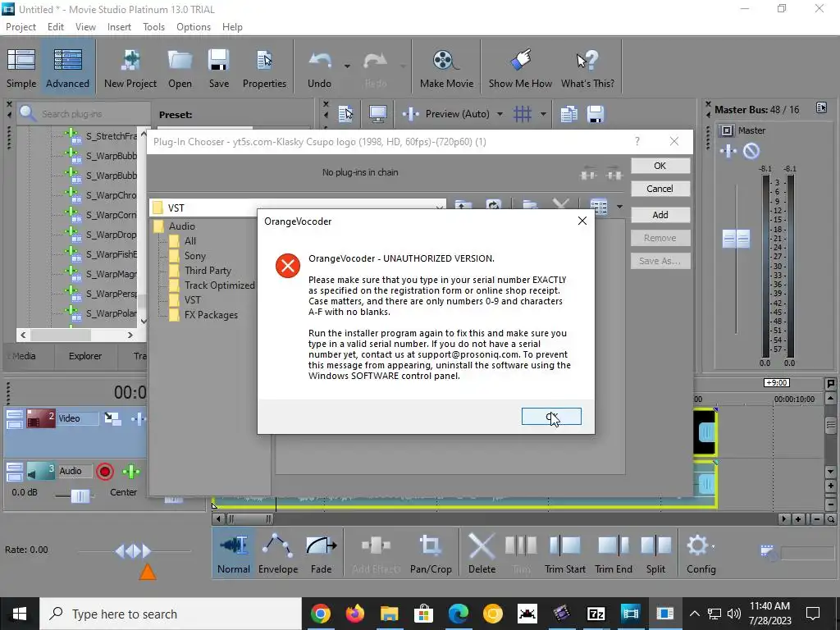Select Third Party folder
The height and width of the screenshot is (630, 840).
pyautogui.click(x=208, y=271)
